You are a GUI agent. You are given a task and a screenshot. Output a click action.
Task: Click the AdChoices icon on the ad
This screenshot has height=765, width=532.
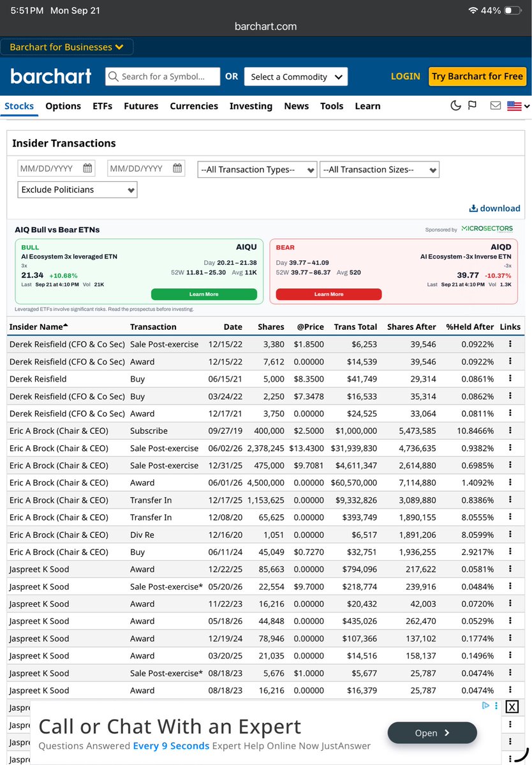(485, 706)
